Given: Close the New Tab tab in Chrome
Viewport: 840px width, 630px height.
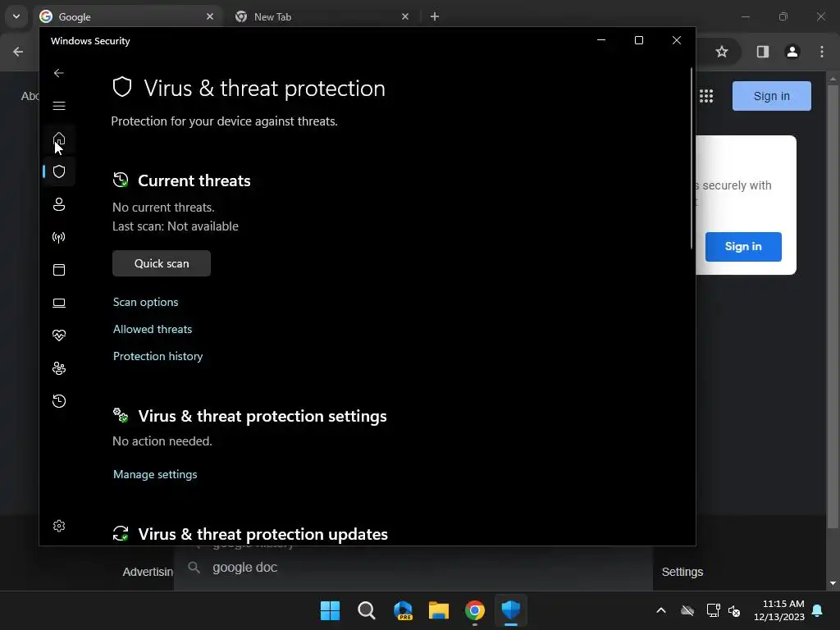Looking at the screenshot, I should (x=405, y=16).
